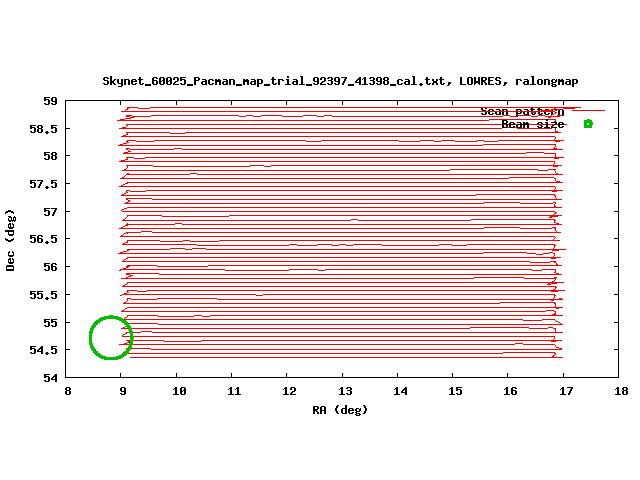Click the y-axis tick label 57

pyautogui.click(x=51, y=211)
